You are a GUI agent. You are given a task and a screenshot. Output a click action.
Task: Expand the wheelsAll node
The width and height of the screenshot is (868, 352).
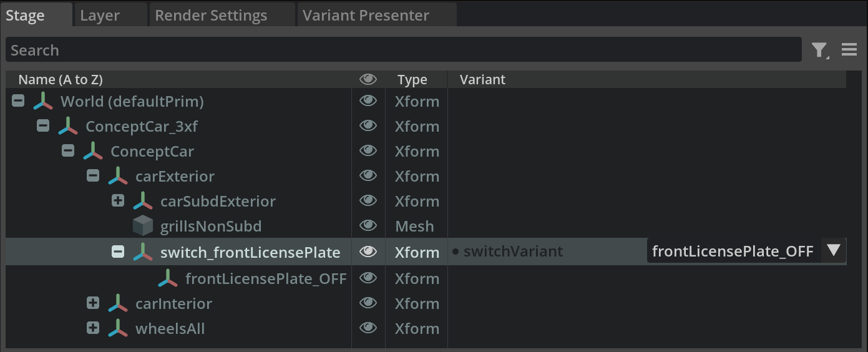(x=93, y=328)
